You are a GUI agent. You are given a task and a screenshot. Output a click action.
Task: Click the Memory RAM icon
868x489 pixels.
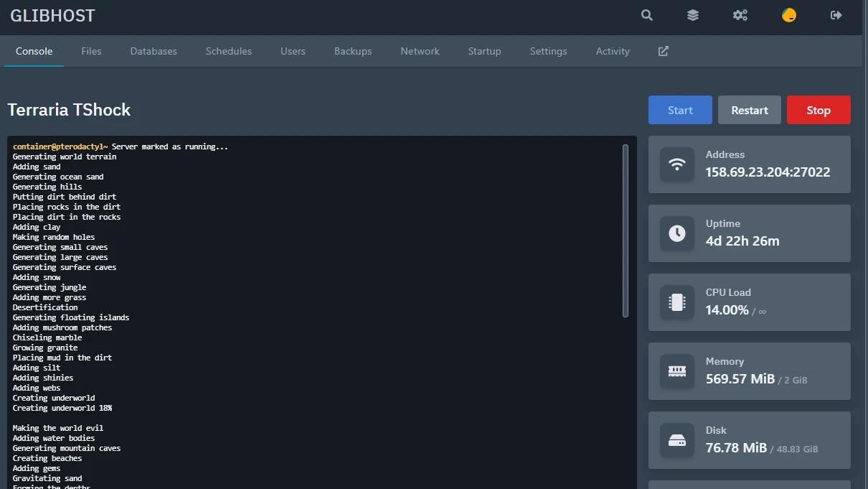coord(677,371)
